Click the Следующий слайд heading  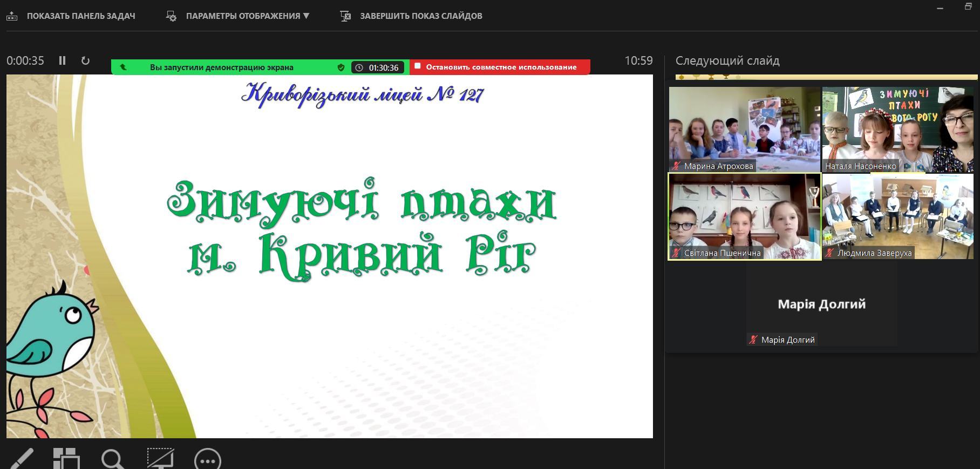(x=727, y=60)
